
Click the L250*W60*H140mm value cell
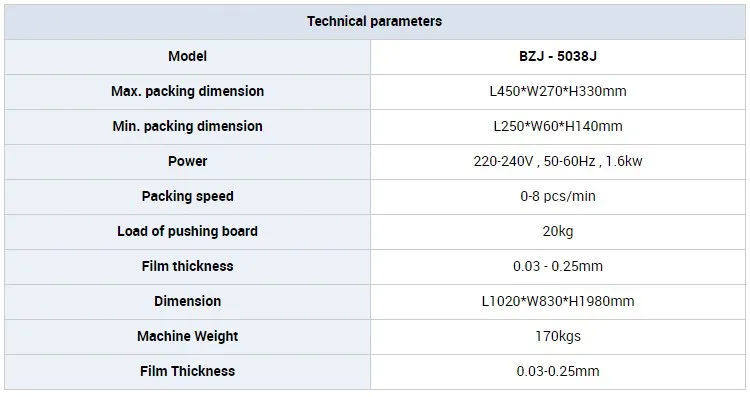coord(558,126)
